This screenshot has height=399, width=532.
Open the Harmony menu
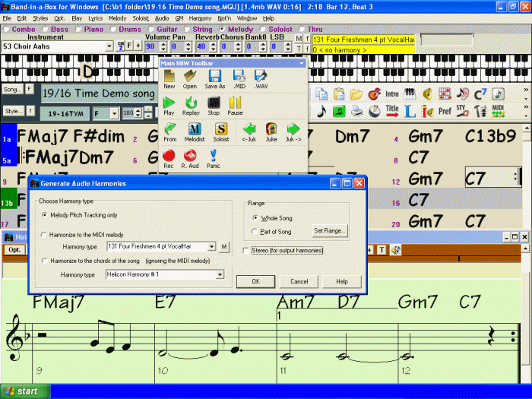pos(200,18)
